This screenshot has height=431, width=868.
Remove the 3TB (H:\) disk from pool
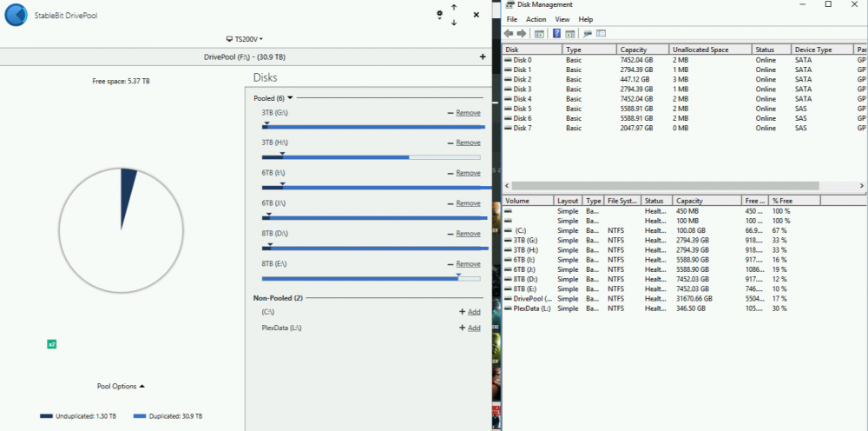[x=469, y=143]
